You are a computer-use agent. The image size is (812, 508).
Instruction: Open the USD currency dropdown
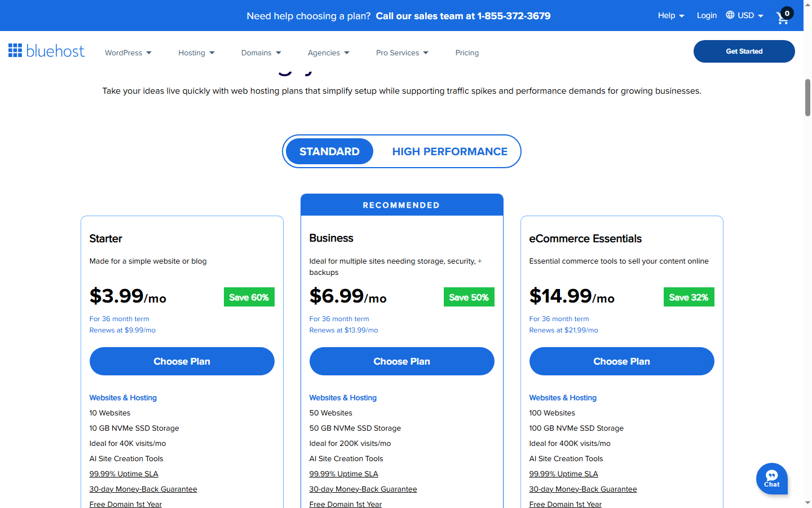[x=751, y=15]
